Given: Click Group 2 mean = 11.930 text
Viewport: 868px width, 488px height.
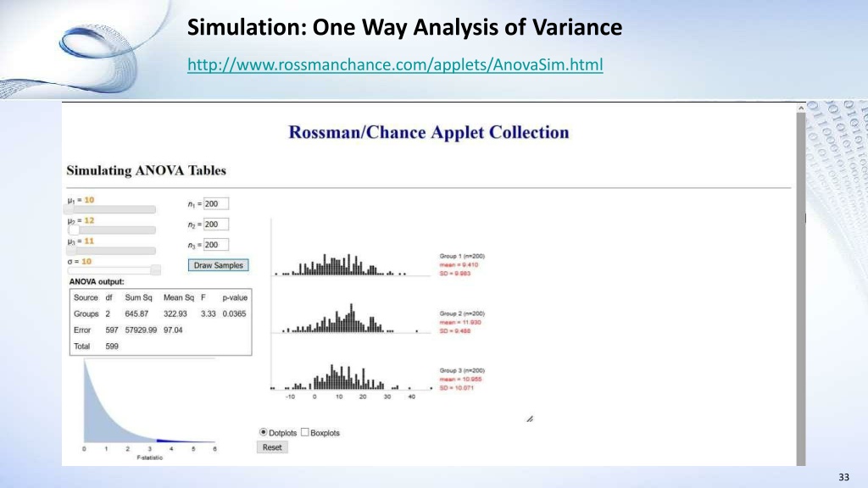Looking at the screenshot, I should pos(460,323).
